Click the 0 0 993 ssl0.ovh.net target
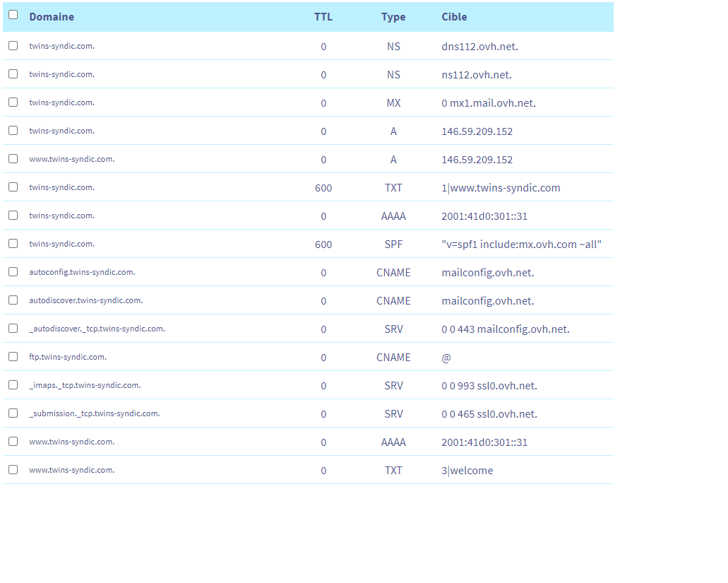Viewport: 728px width, 583px height. coord(489,386)
